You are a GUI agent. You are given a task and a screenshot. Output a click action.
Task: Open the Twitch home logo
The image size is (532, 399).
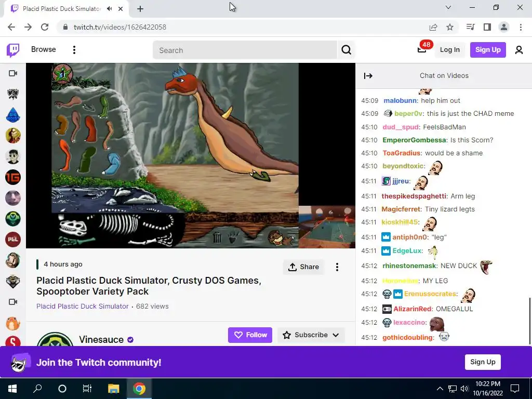13,50
